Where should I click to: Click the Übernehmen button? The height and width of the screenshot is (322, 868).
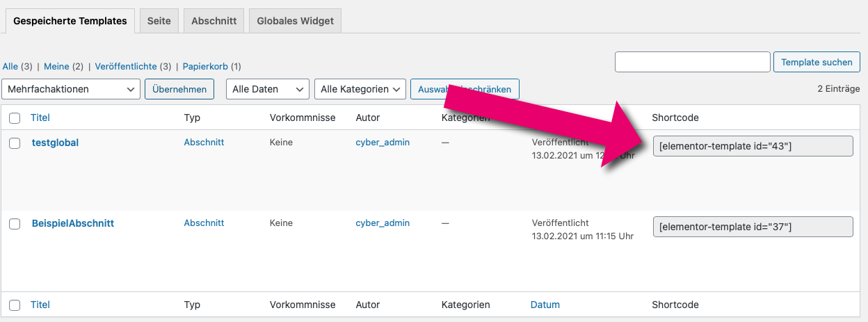tap(179, 89)
